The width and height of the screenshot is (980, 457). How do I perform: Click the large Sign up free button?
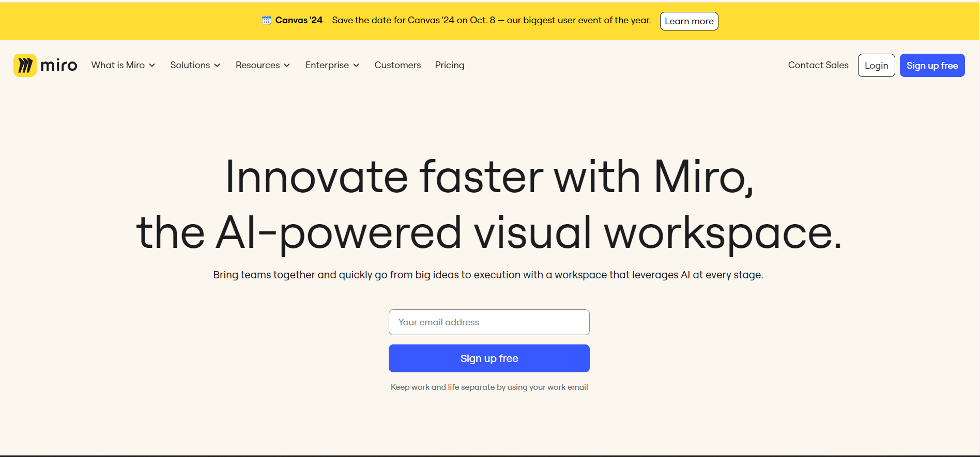click(489, 358)
